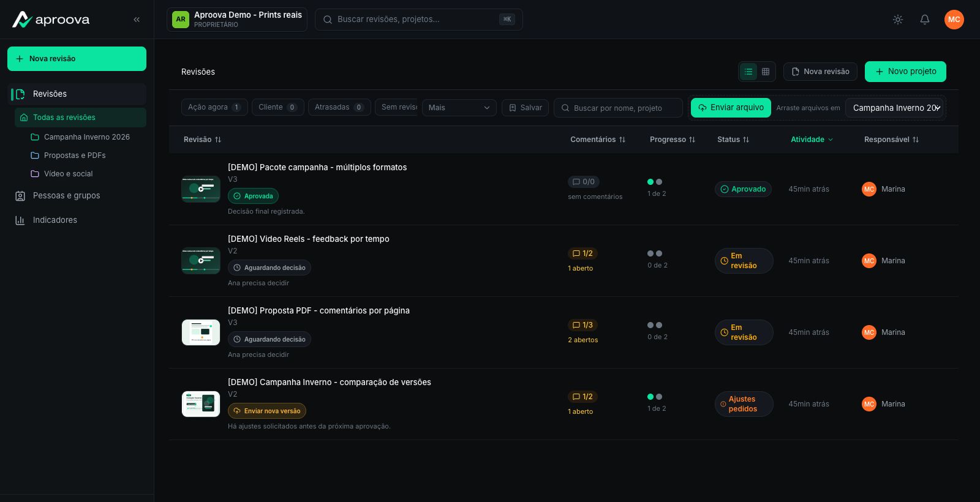Screen dimensions: 980x502
Task: Switch to list view
Action: 748,72
